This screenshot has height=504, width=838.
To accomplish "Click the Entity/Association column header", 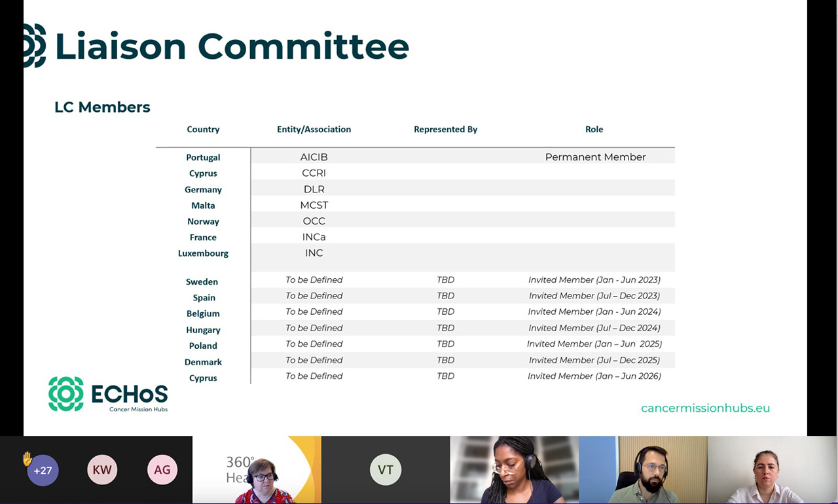I will [314, 130].
